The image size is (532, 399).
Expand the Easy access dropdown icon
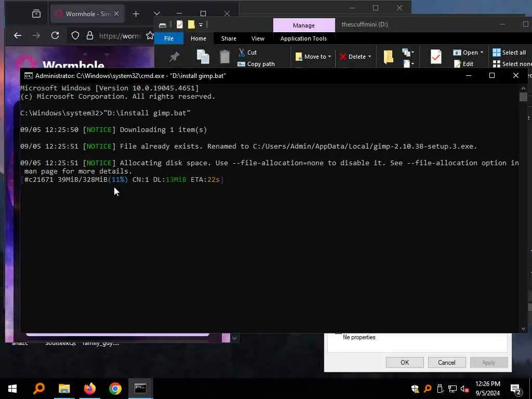408,63
